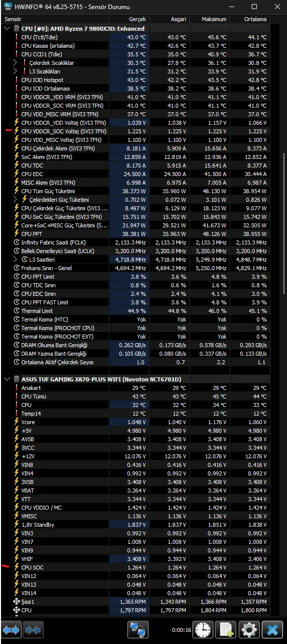Select the Termal Kısma (HTC) row
287x644 pixels.
136,319
